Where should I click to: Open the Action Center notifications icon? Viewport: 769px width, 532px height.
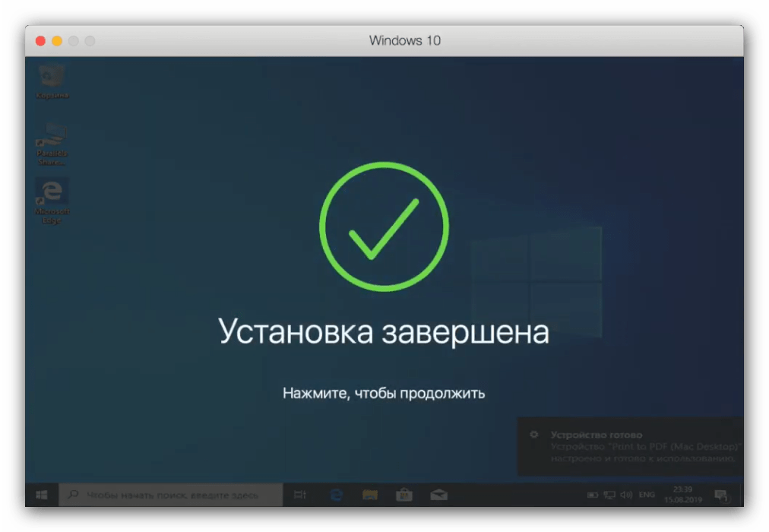pyautogui.click(x=720, y=496)
